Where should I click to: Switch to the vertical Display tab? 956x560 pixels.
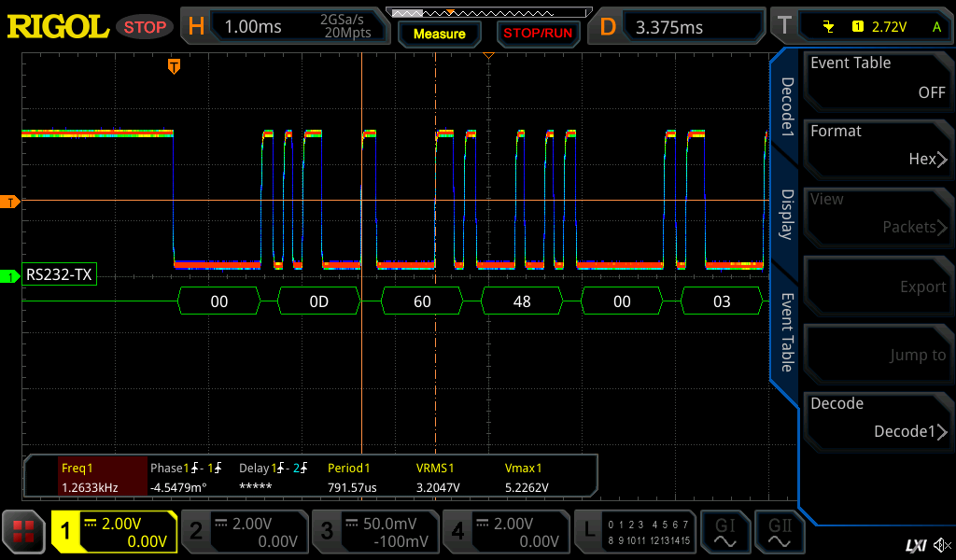[x=786, y=215]
